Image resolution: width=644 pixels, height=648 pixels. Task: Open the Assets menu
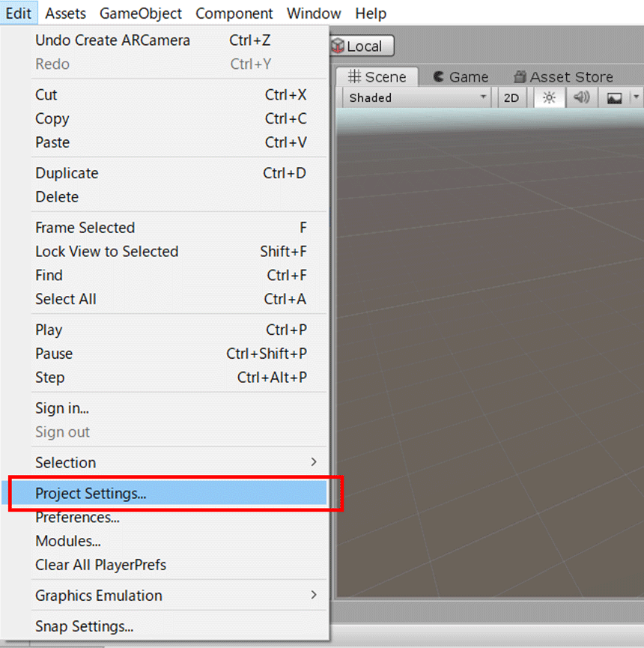(66, 13)
